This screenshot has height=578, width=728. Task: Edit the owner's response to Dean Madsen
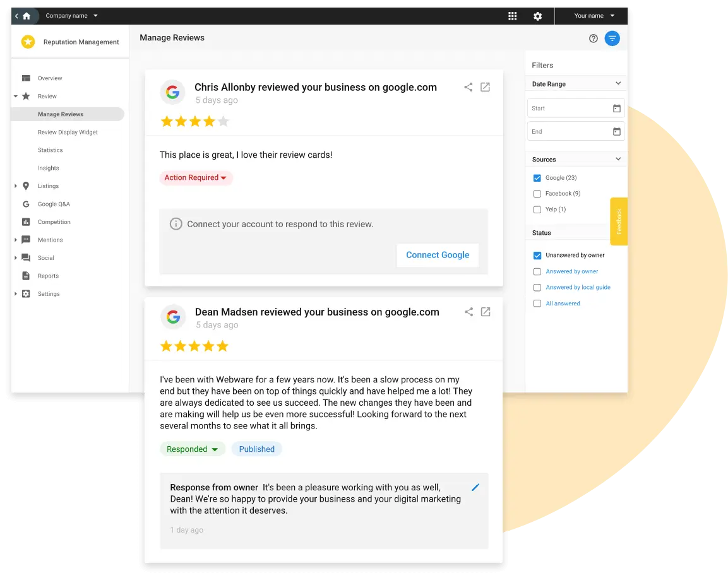point(475,487)
